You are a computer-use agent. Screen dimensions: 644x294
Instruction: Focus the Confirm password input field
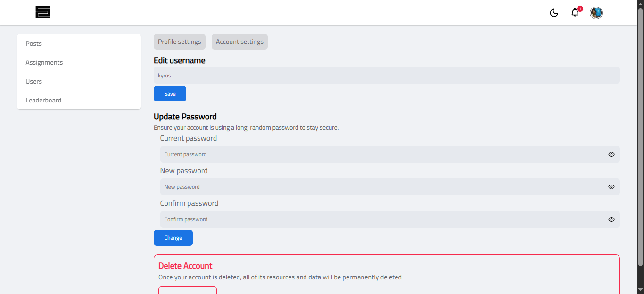(x=382, y=219)
